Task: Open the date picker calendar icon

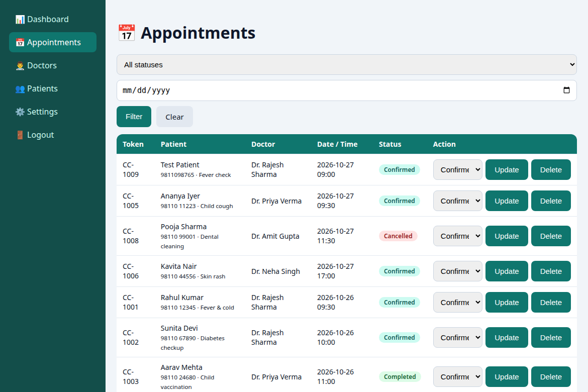Action: pos(566,90)
